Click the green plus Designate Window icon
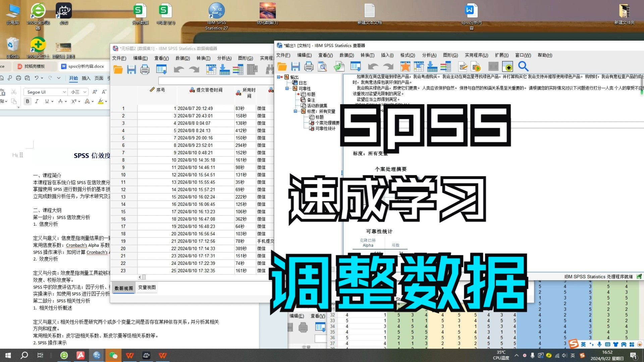This screenshot has height=362, width=644. click(507, 67)
